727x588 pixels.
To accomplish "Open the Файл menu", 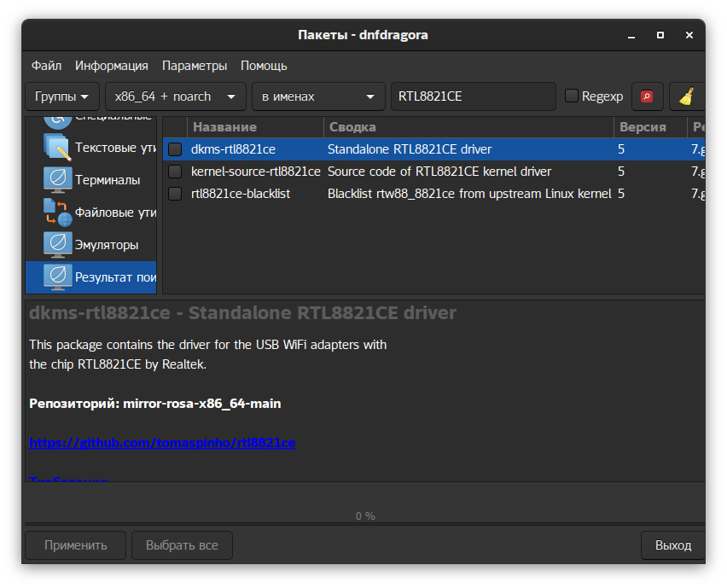I will (x=46, y=66).
